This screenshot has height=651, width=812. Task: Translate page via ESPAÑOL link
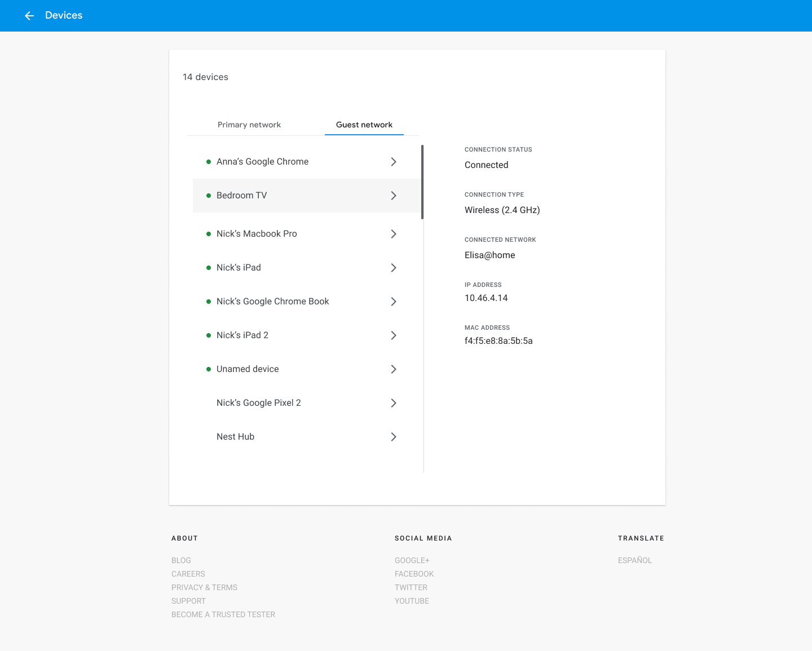[635, 560]
